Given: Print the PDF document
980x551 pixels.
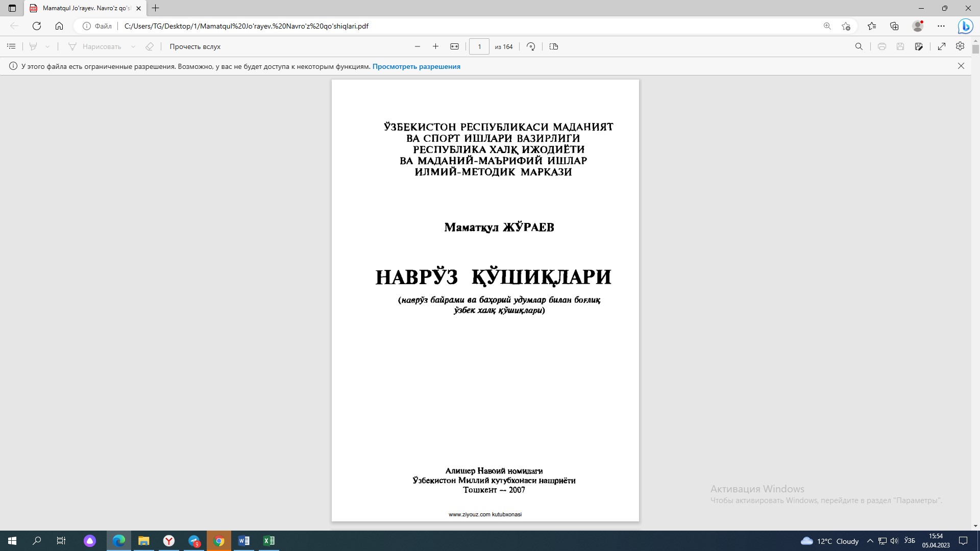Looking at the screenshot, I should (882, 46).
